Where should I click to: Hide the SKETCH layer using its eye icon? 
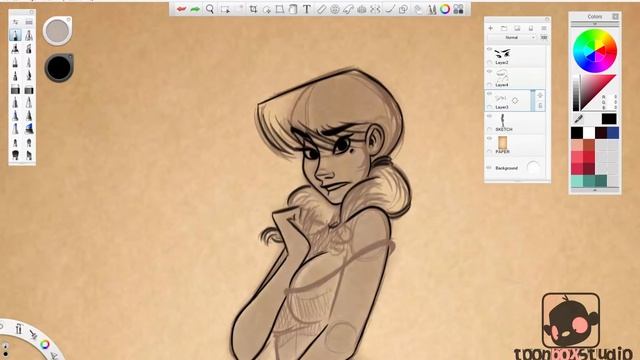pos(489,116)
